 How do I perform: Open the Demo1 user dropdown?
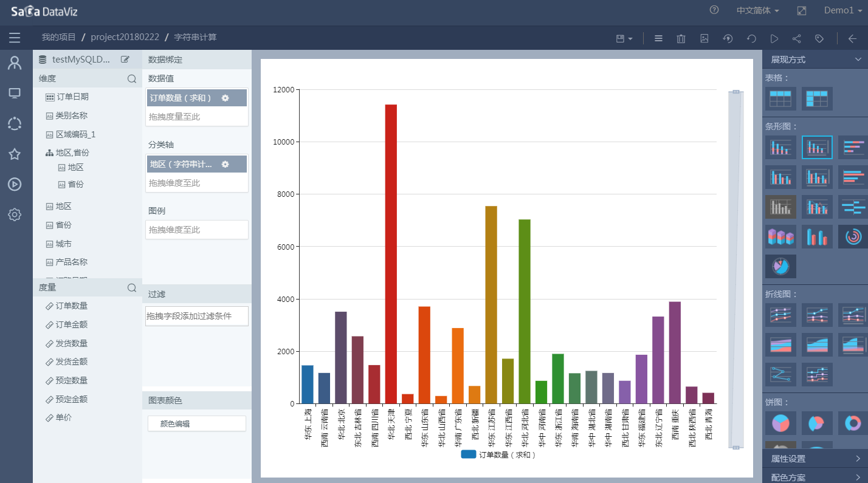coord(842,11)
